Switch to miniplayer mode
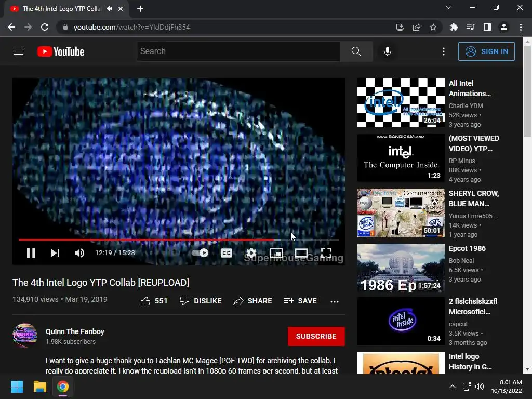Viewport: 532px width, 399px height. coord(276,253)
